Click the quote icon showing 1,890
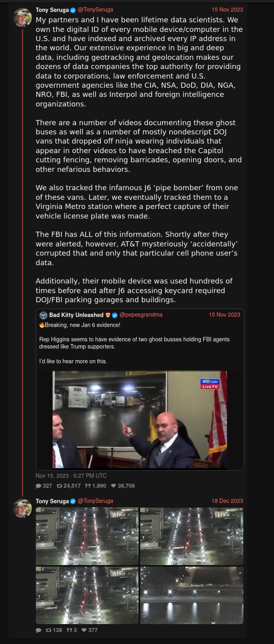This screenshot has width=274, height=644. [88, 486]
